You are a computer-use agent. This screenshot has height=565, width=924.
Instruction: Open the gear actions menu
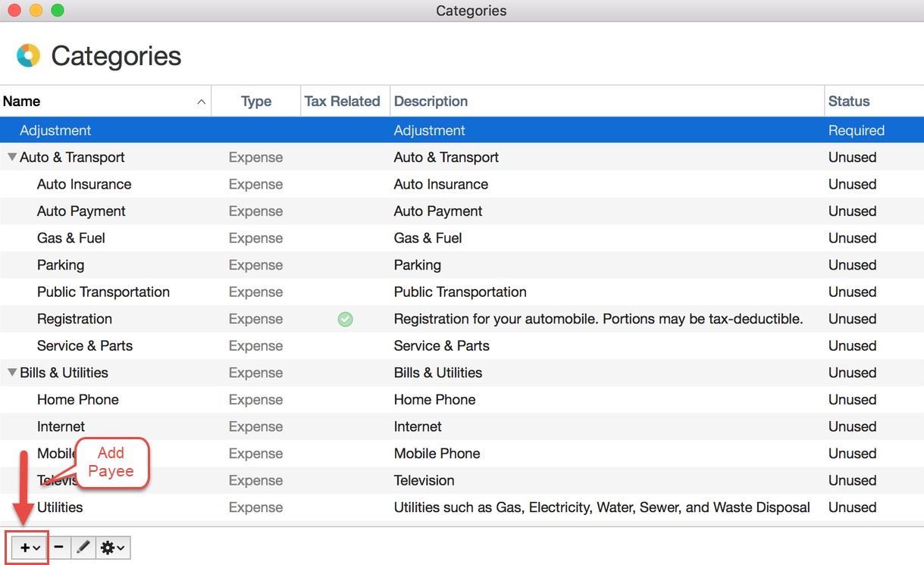[x=112, y=548]
